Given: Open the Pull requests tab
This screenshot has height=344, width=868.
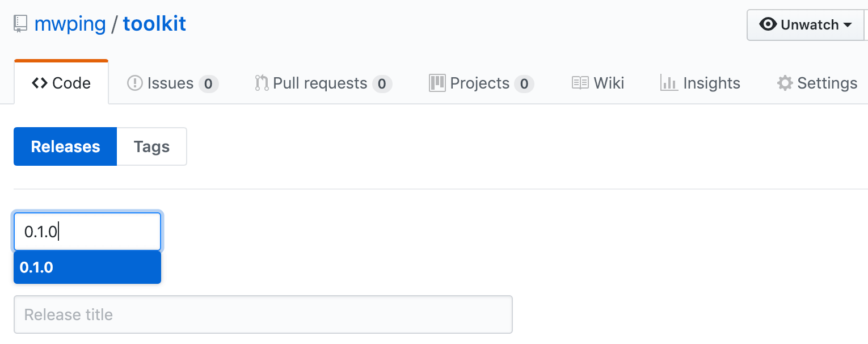Looking at the screenshot, I should point(323,83).
